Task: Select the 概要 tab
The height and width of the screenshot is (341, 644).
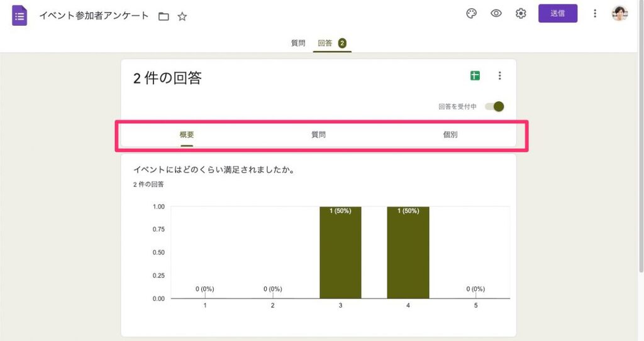Action: pyautogui.click(x=186, y=134)
